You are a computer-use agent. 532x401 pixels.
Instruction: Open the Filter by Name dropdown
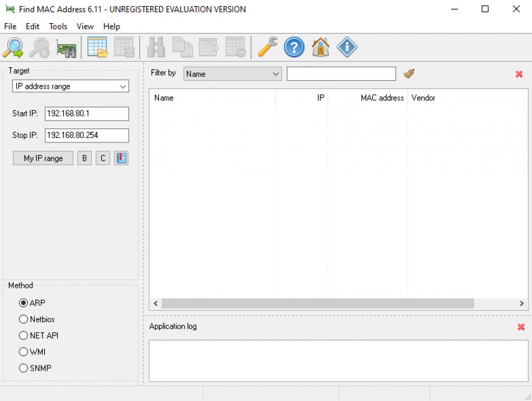233,74
